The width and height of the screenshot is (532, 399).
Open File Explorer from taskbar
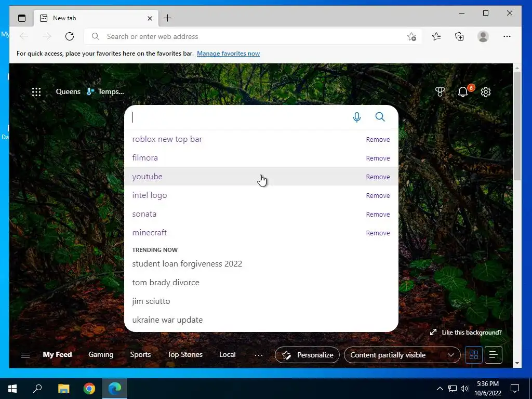[x=63, y=389]
